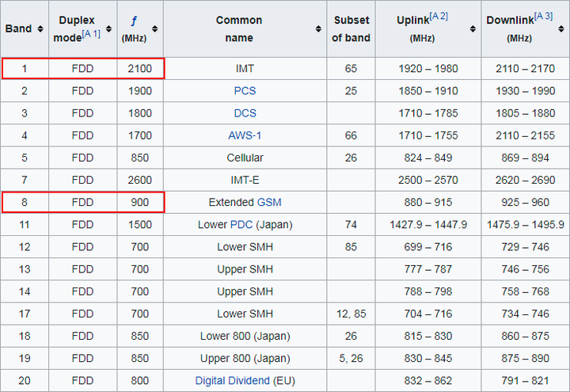Sort by Duplex mode column arrows
The height and width of the screenshot is (392, 570).
(x=108, y=29)
